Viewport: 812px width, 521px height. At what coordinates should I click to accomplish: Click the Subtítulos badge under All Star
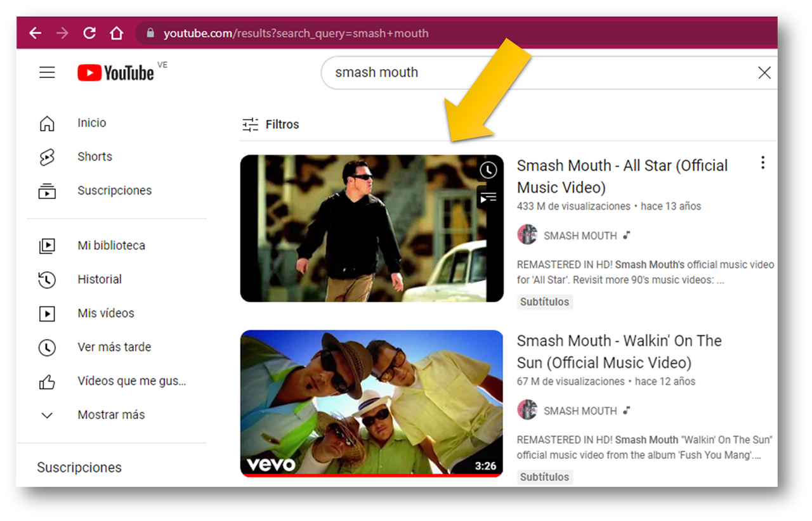545,302
